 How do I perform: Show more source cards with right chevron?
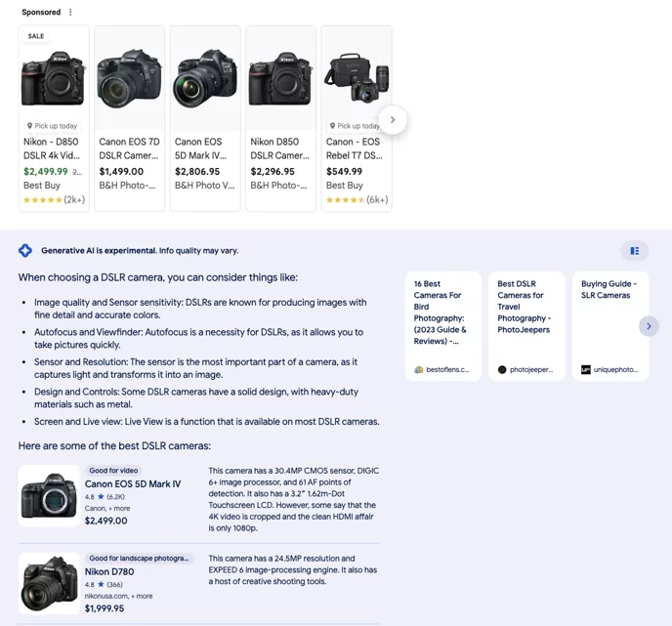coord(649,326)
